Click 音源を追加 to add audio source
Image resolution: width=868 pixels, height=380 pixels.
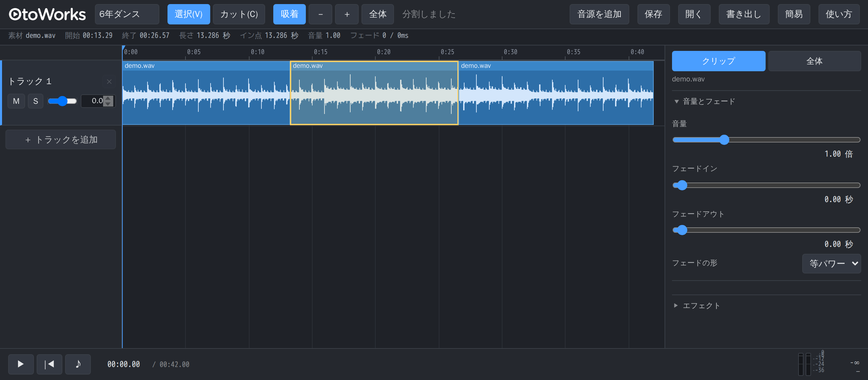click(x=599, y=14)
